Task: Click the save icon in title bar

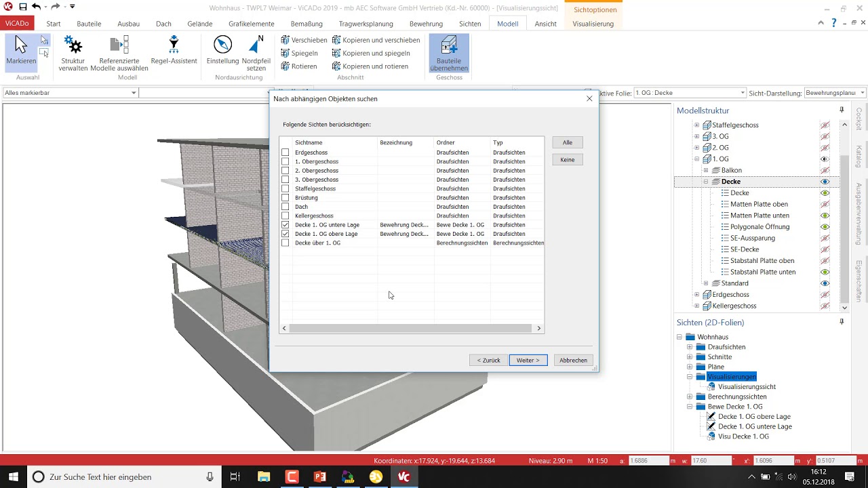Action: pyautogui.click(x=23, y=7)
